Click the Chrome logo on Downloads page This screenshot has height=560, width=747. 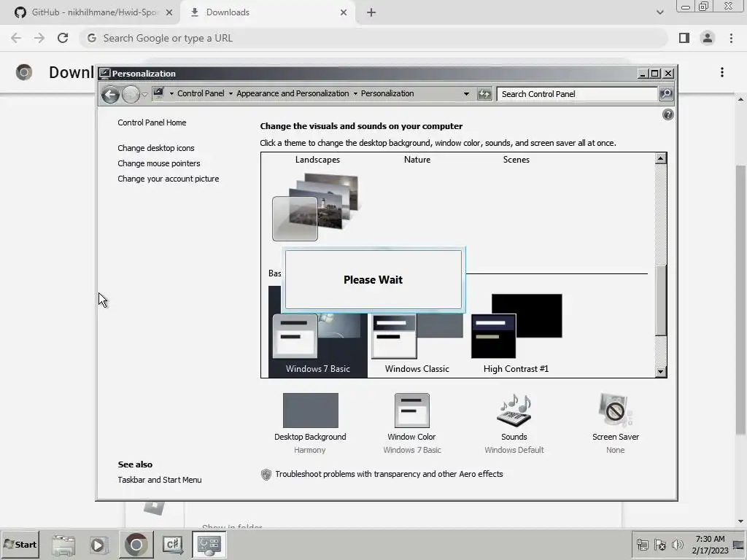[24, 72]
